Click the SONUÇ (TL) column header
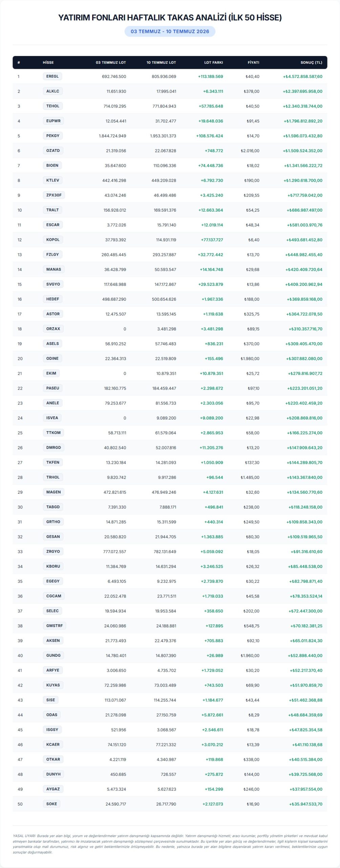The height and width of the screenshot is (868, 340). click(311, 62)
